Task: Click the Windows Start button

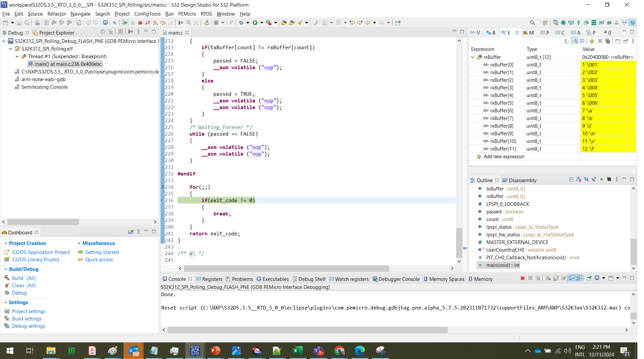Action: [10, 351]
